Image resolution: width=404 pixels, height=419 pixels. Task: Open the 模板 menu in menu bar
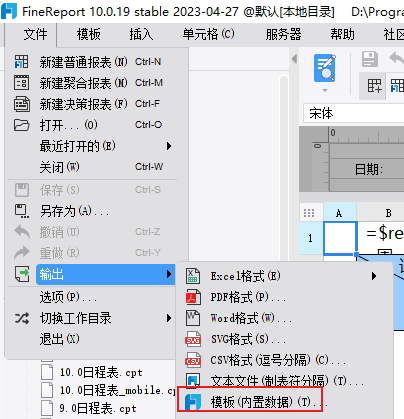coord(89,34)
